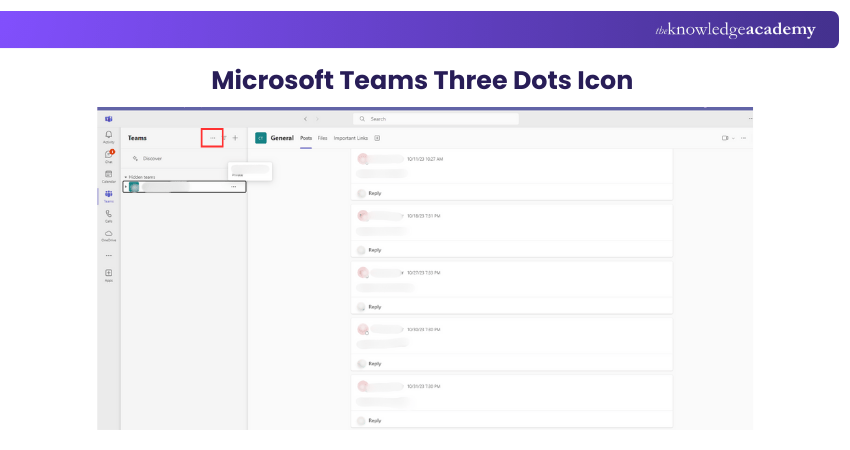Open the General channel avatar icon
This screenshot has width=850, height=450.
pos(261,138)
